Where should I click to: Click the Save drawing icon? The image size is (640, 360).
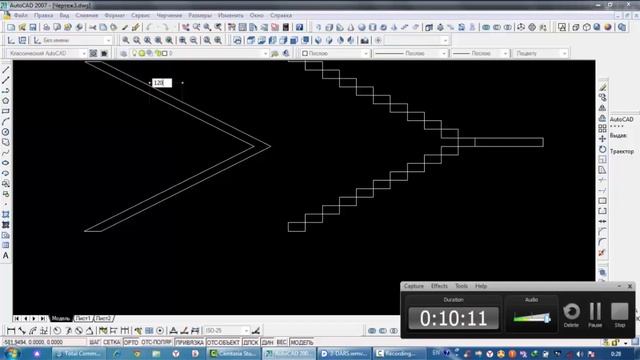[x=33, y=27]
